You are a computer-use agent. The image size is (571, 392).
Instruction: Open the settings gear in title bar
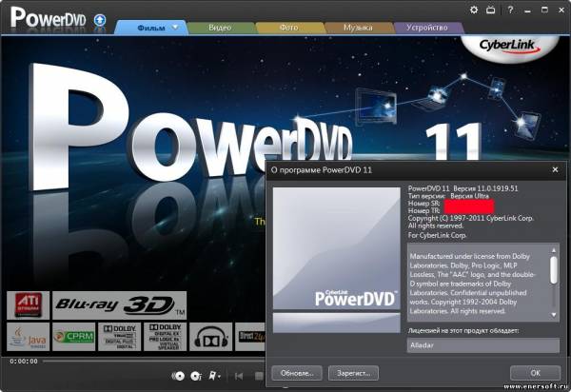point(474,10)
